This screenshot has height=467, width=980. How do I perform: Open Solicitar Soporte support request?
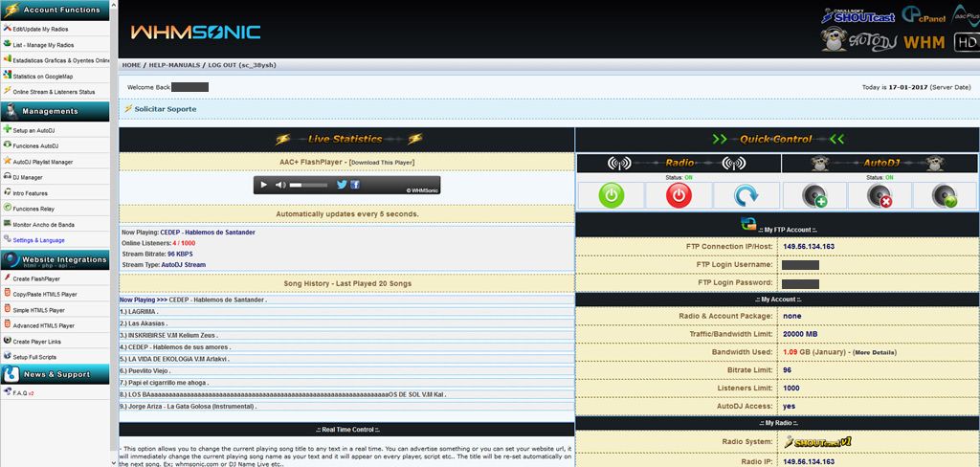165,109
